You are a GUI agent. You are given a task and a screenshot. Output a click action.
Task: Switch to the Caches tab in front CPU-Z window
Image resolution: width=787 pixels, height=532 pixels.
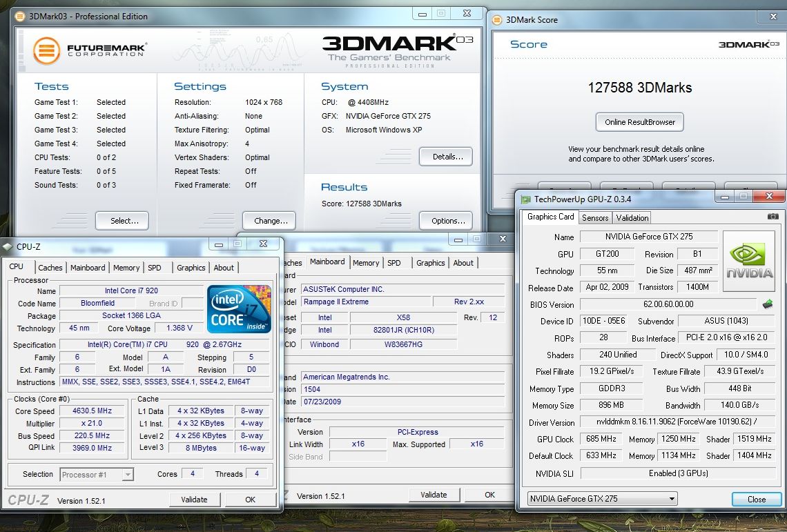click(x=50, y=268)
